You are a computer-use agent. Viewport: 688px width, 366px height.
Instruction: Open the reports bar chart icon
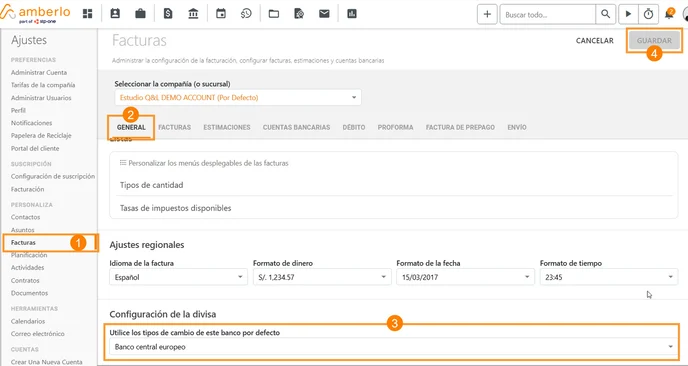tap(351, 14)
